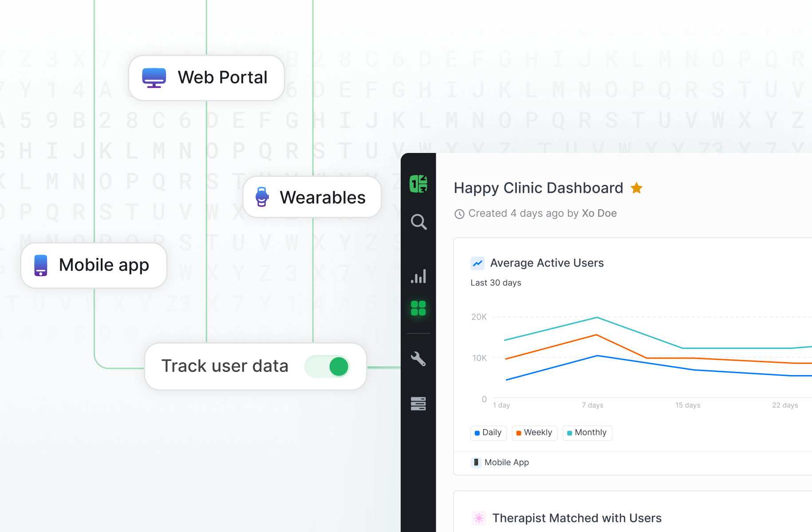812x532 pixels.
Task: Click the sun icon beside Therapist Matched with Users
Action: [x=478, y=518]
